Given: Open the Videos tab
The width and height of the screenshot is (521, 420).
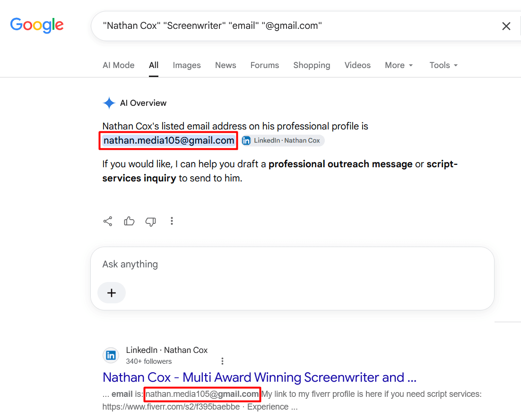Looking at the screenshot, I should pos(357,65).
